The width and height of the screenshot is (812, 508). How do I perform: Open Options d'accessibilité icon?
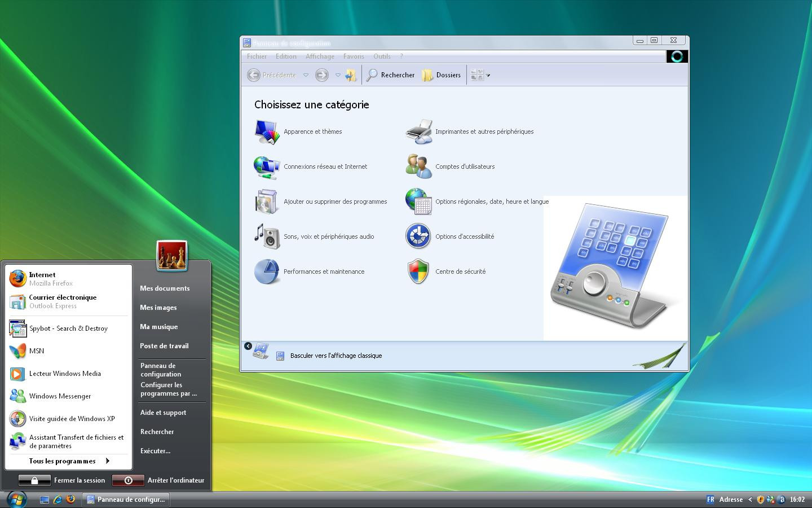418,237
